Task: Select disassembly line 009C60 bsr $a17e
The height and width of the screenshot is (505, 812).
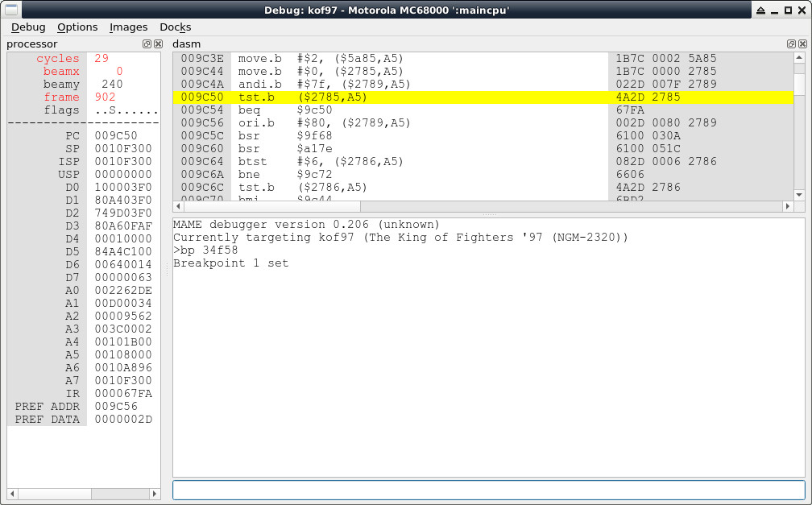Action: tap(483, 149)
